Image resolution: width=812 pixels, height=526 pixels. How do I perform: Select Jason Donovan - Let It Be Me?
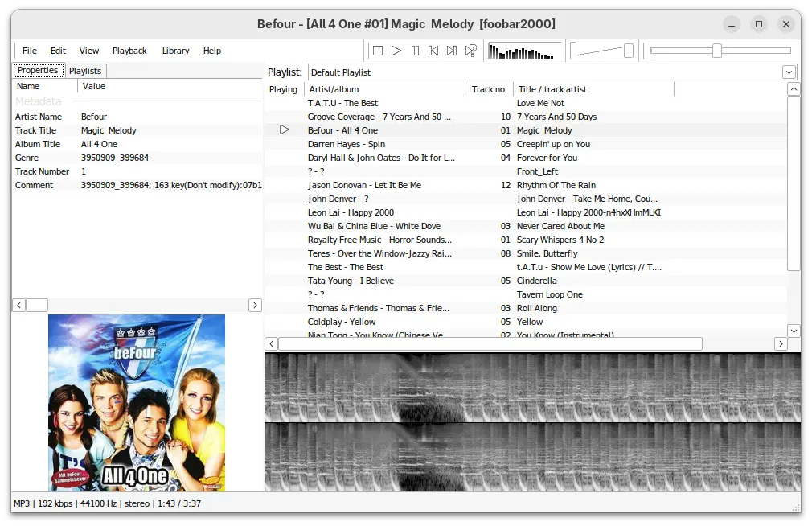(x=526, y=185)
